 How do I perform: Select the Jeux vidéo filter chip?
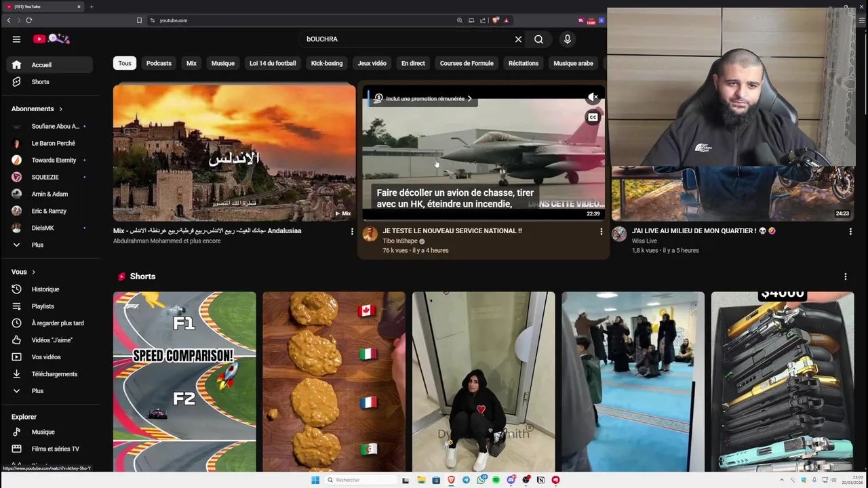pos(372,63)
